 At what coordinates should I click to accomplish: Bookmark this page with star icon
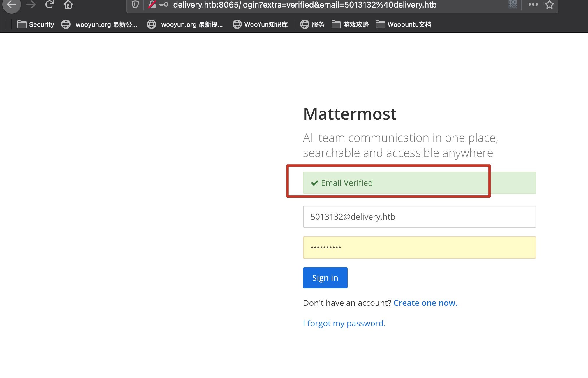tap(550, 5)
